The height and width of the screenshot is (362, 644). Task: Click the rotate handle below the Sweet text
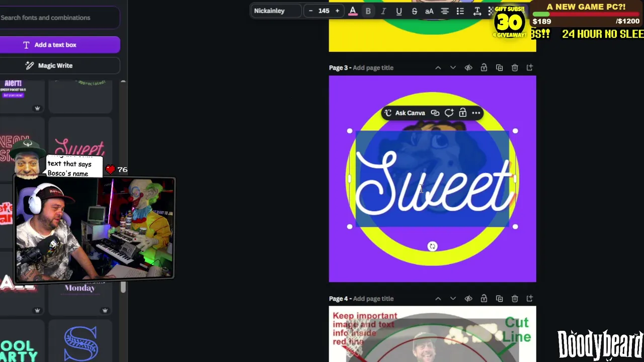pyautogui.click(x=433, y=246)
